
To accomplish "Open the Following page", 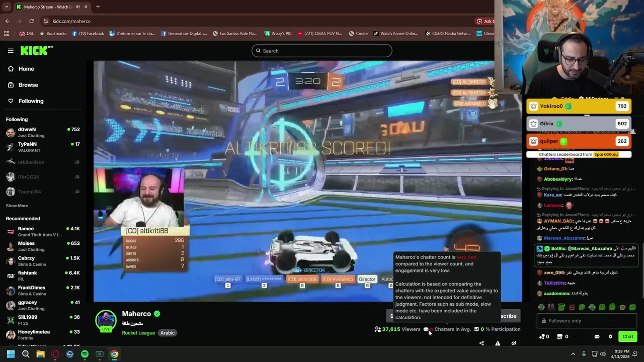I will click(x=25, y=101).
